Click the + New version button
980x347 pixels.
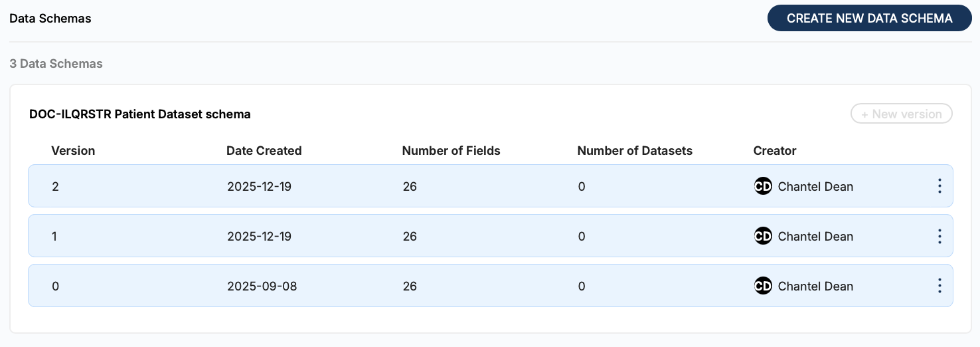(901, 114)
